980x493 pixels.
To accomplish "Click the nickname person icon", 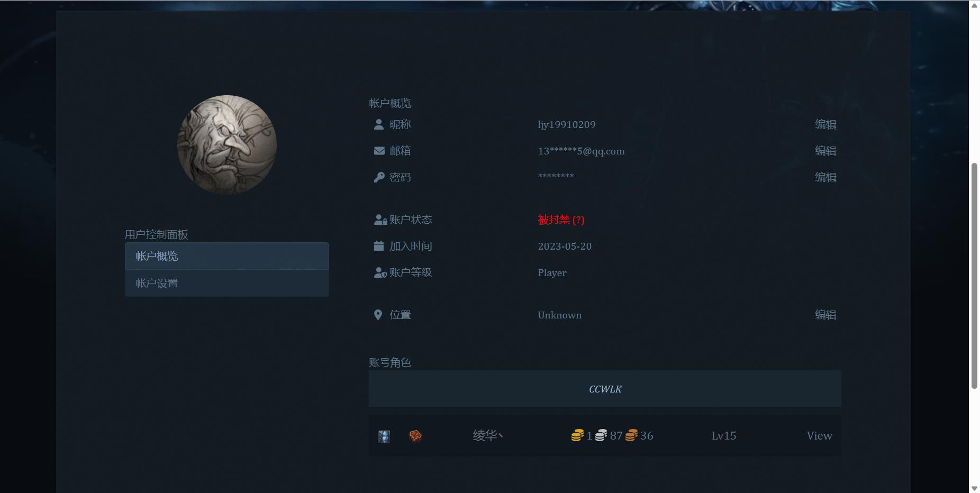I will pos(378,124).
